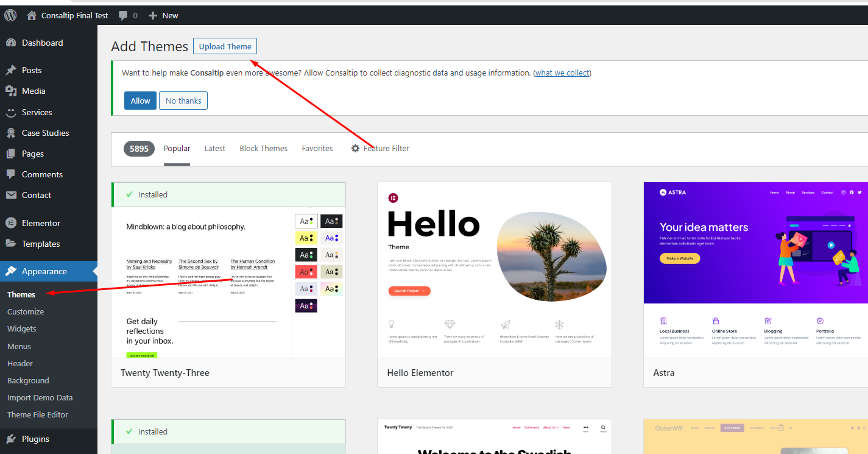Click the Elementor logo icon in sidebar

coord(11,223)
